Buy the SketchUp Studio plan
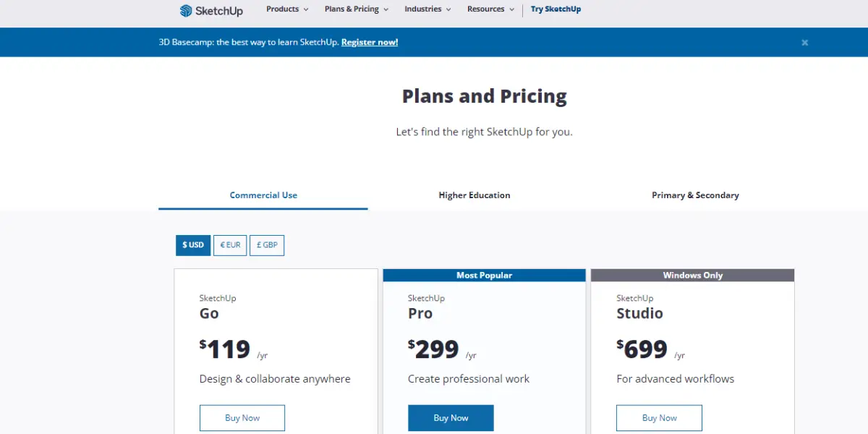This screenshot has height=434, width=868. pos(659,418)
